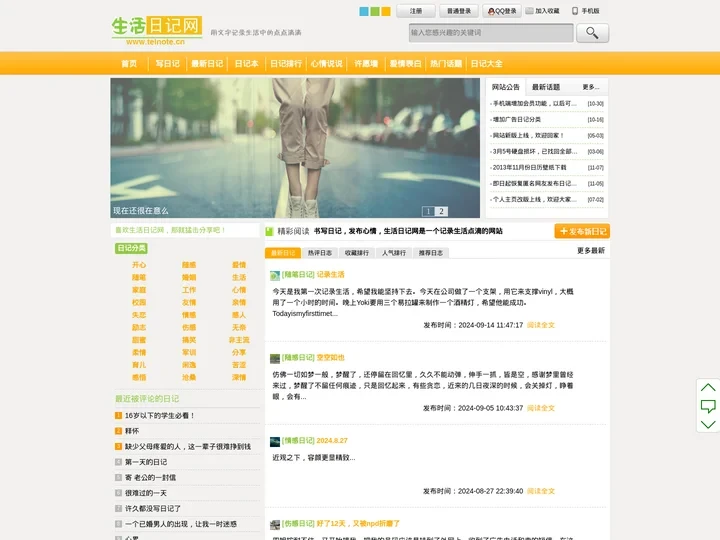Image resolution: width=720 pixels, height=540 pixels.
Task: Select the green theme color swatch
Action: 375,11
